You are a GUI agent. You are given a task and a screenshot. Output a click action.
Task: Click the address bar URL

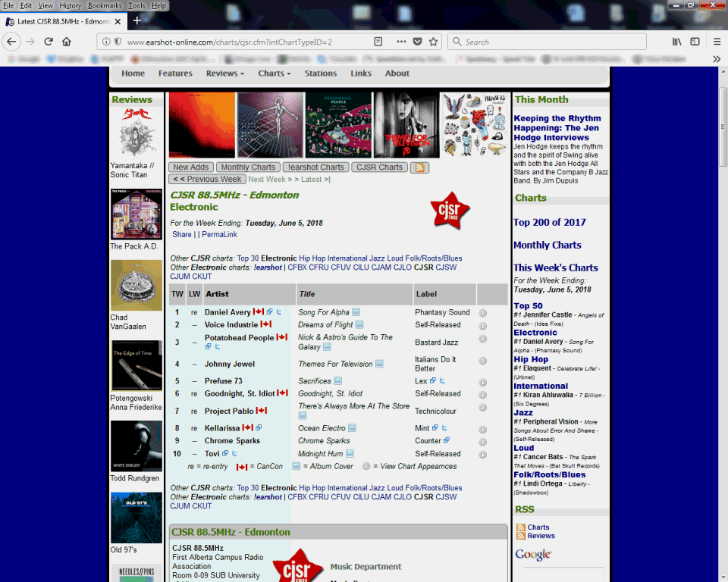[229, 42]
